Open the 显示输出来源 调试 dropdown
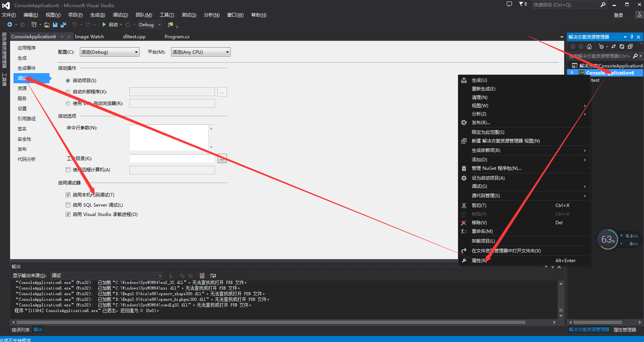The image size is (644, 342). coord(107,275)
